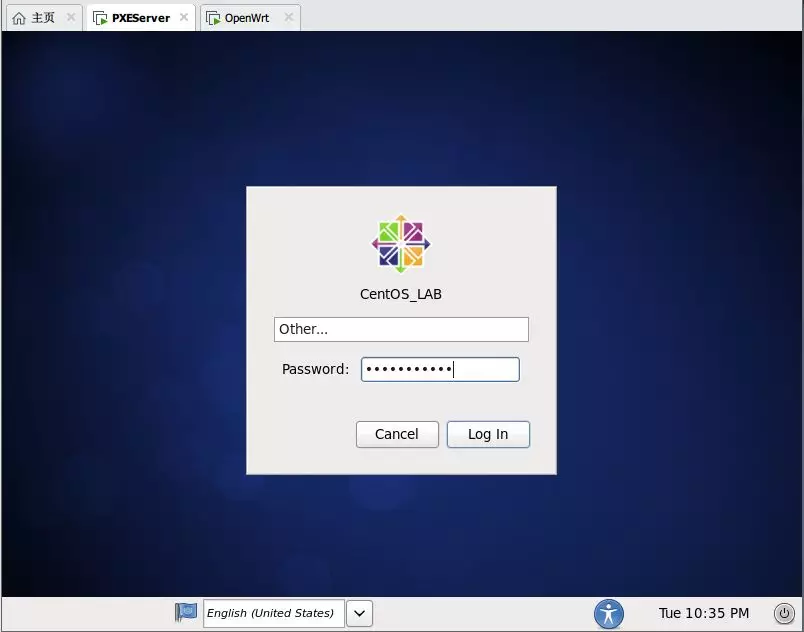Close the OpenWrt tab
The height and width of the screenshot is (632, 804).
click(x=289, y=17)
